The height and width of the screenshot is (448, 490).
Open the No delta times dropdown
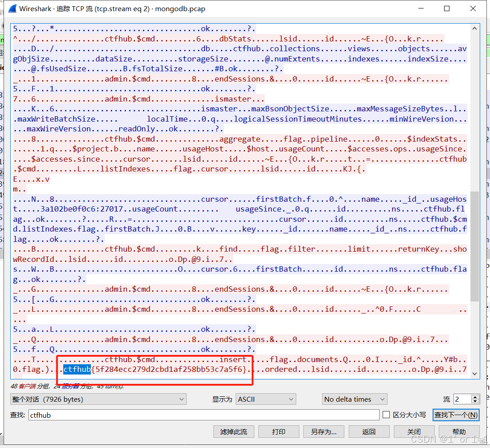click(354, 399)
